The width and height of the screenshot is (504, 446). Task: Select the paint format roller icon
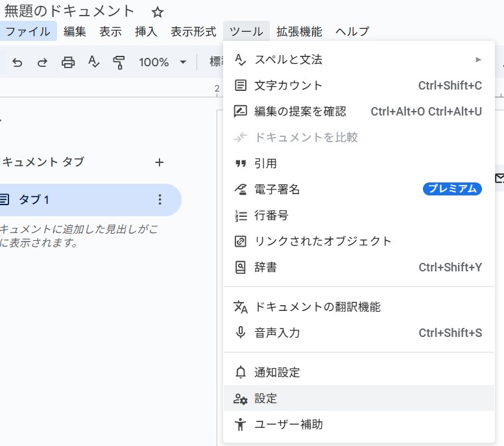(119, 62)
